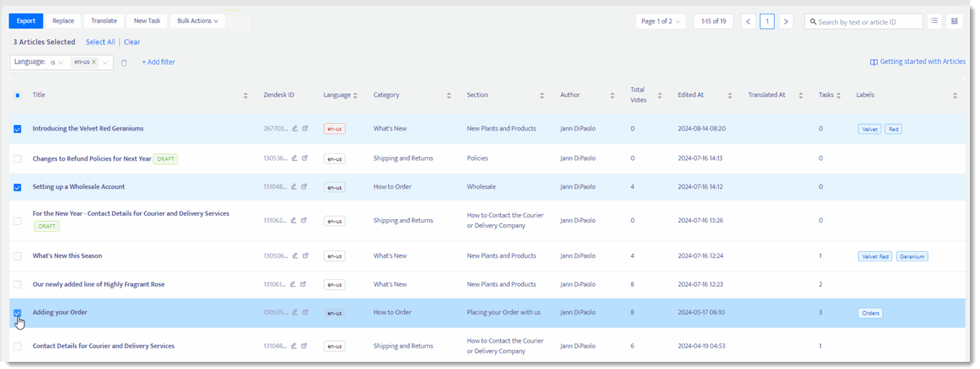Check Changes to Refund Policies row checkbox
Image resolution: width=980 pixels, height=369 pixels.
pyautogui.click(x=18, y=158)
